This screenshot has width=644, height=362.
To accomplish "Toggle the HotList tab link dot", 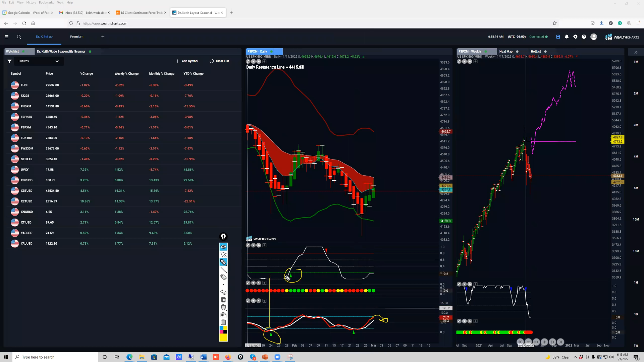I will click(x=545, y=52).
